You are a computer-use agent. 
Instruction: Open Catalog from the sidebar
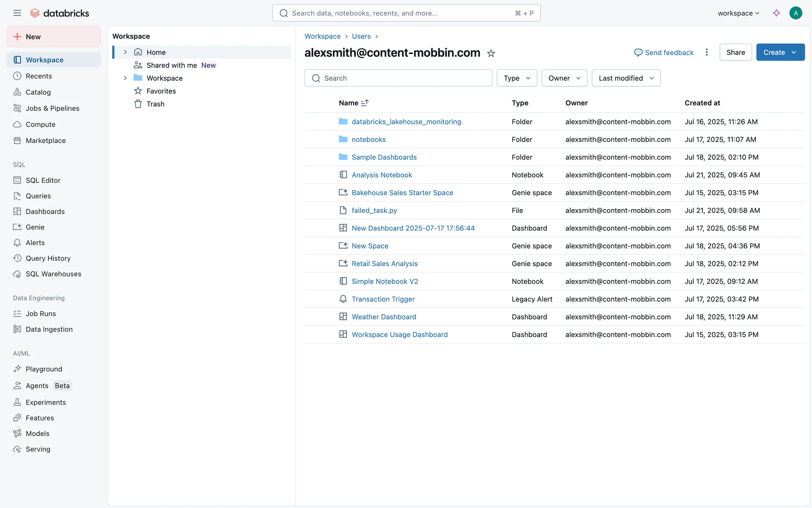pyautogui.click(x=38, y=92)
